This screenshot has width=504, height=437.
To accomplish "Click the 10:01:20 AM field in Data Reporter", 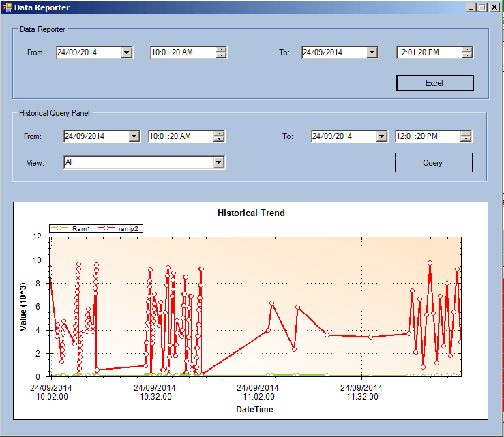I will 183,52.
